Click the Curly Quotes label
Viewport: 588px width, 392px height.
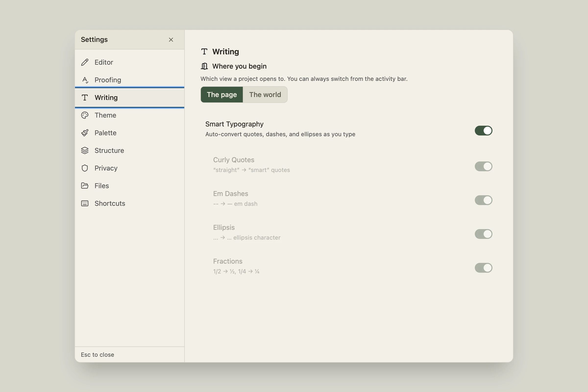coord(233,160)
